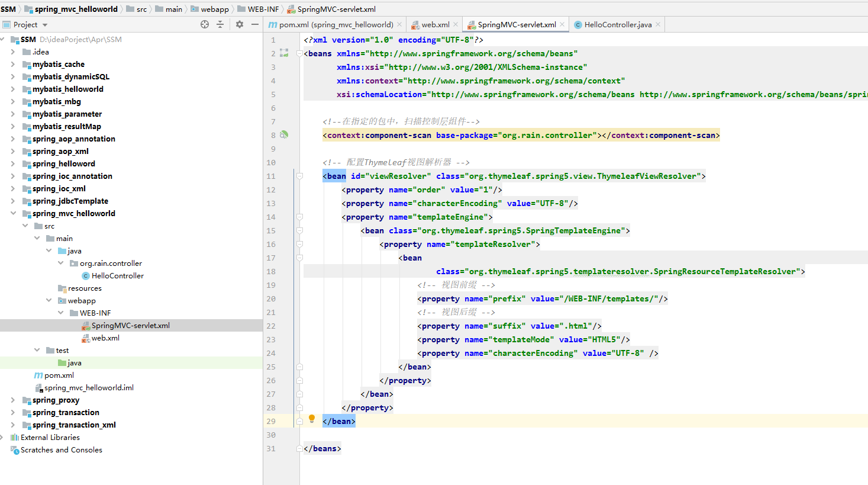The height and width of the screenshot is (485, 868).
Task: Expand the .idea folder
Action: coord(13,52)
